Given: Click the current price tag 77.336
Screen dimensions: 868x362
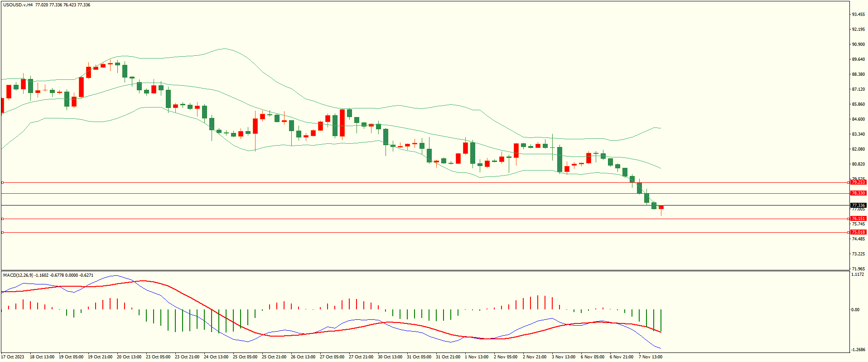Looking at the screenshot, I should 858,205.
